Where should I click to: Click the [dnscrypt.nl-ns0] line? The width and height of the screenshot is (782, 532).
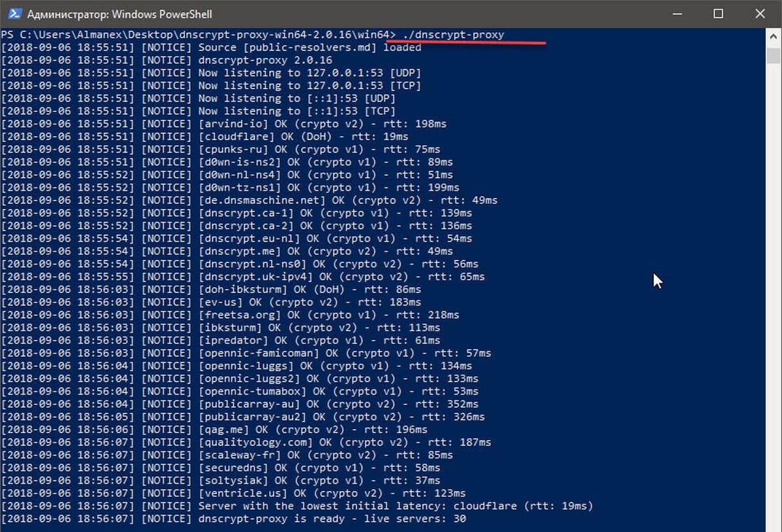tap(240, 264)
